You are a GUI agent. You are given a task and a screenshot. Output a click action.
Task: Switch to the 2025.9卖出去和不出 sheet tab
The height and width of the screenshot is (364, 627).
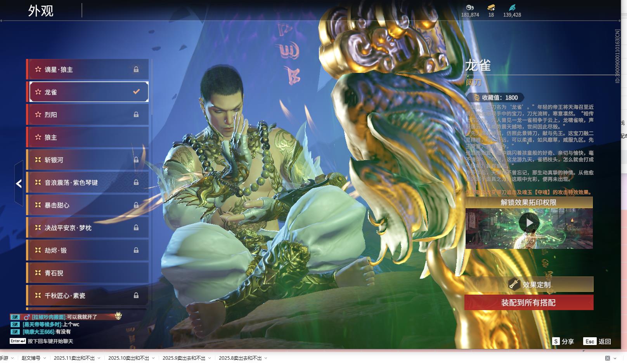coord(184,358)
